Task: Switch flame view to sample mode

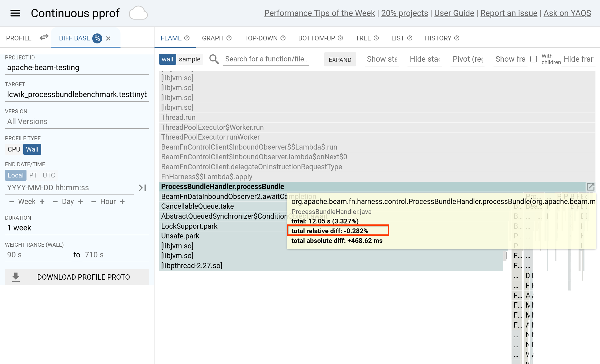Action: pos(189,59)
